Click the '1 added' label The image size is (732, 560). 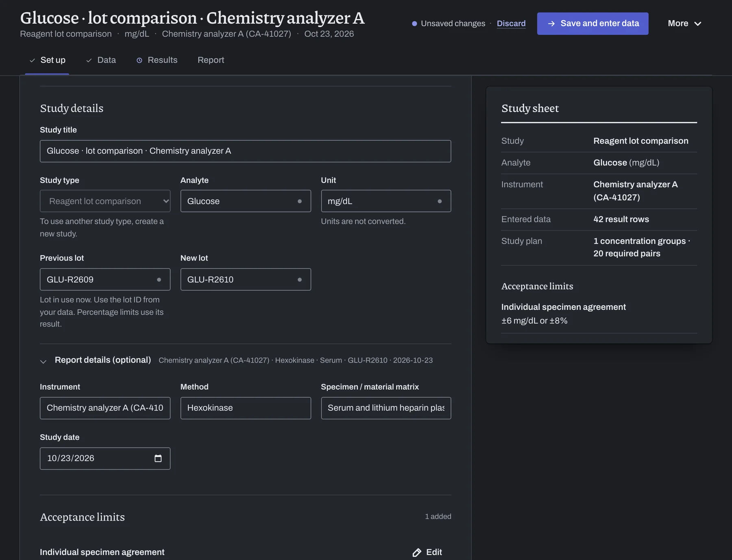tap(438, 517)
